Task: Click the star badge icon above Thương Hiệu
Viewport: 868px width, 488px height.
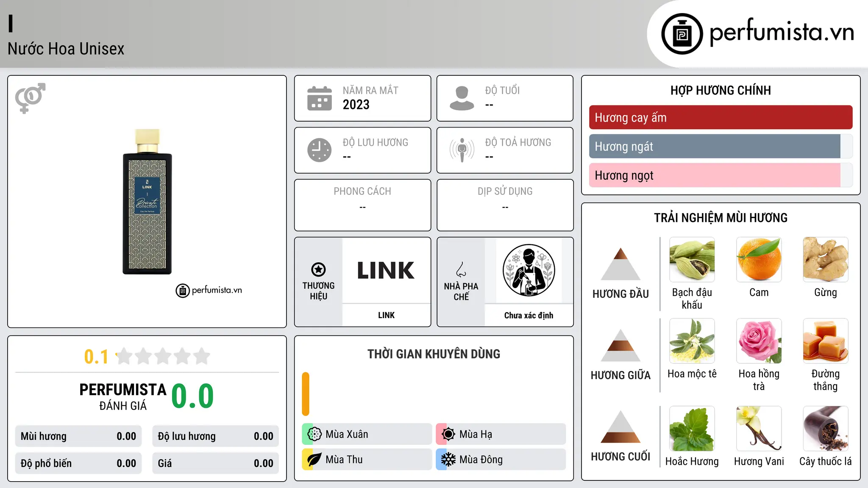Action: [318, 269]
